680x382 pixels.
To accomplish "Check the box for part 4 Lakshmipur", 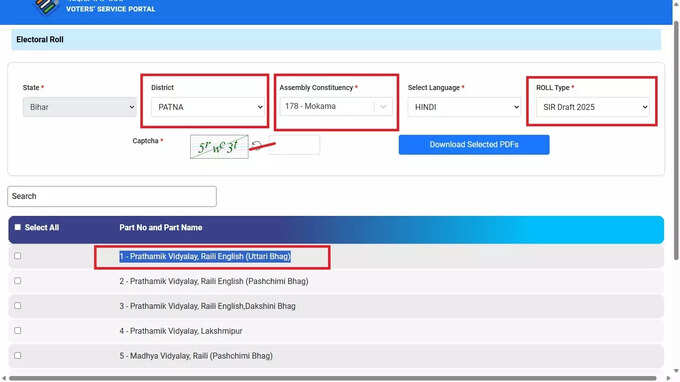I will 17,330.
